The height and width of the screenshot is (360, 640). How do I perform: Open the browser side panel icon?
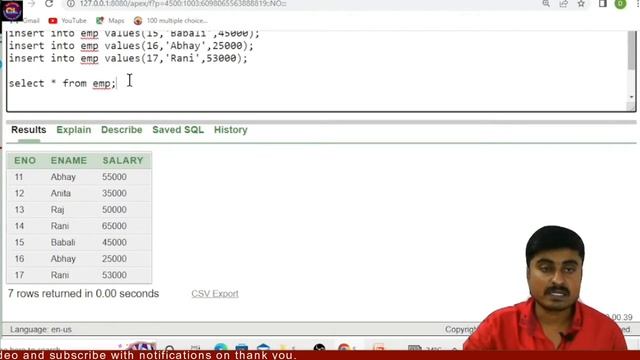[x=602, y=4]
